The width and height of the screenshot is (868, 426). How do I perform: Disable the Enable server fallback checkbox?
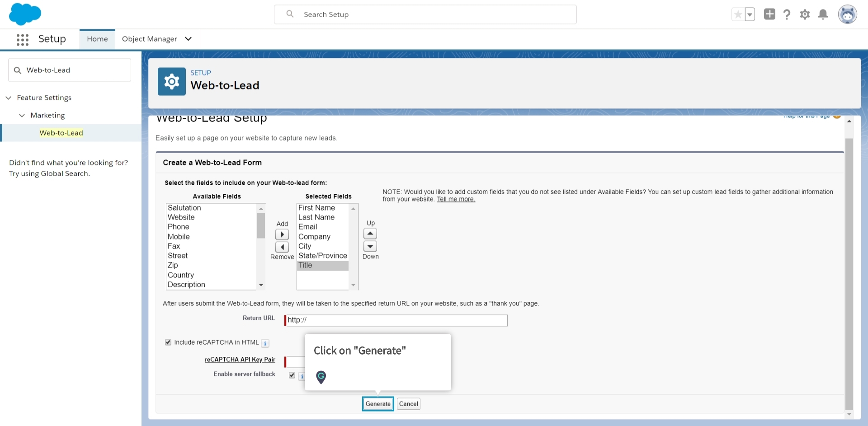click(292, 375)
